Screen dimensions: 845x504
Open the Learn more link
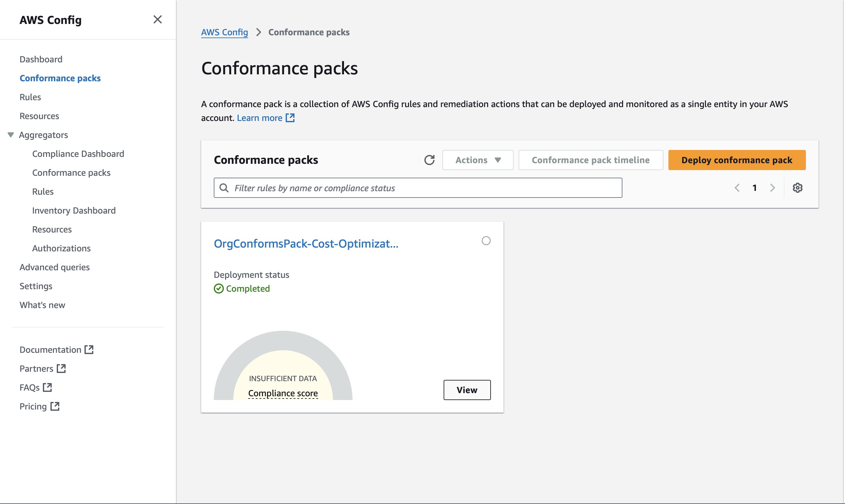(260, 118)
